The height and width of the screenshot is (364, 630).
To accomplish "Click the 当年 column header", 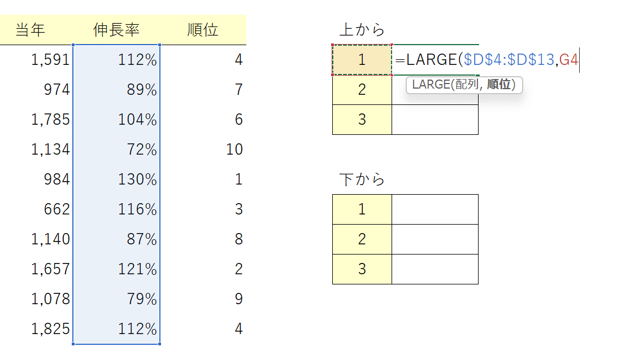I will coord(30,30).
